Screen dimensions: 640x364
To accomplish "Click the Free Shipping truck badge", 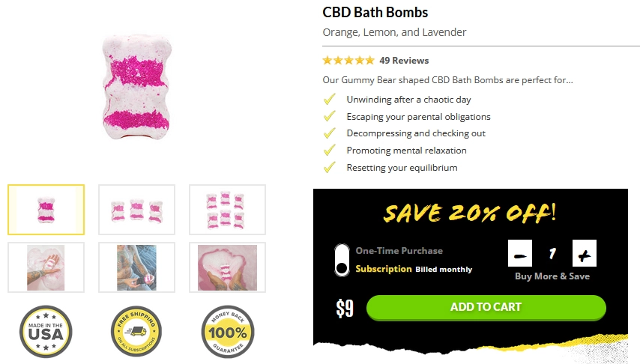I will pos(136,332).
